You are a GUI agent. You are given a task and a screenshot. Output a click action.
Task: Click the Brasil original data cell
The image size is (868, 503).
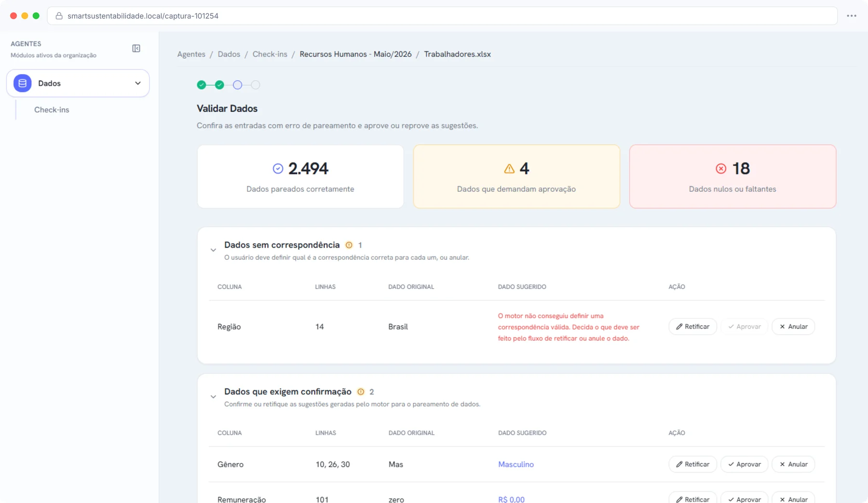pyautogui.click(x=398, y=327)
